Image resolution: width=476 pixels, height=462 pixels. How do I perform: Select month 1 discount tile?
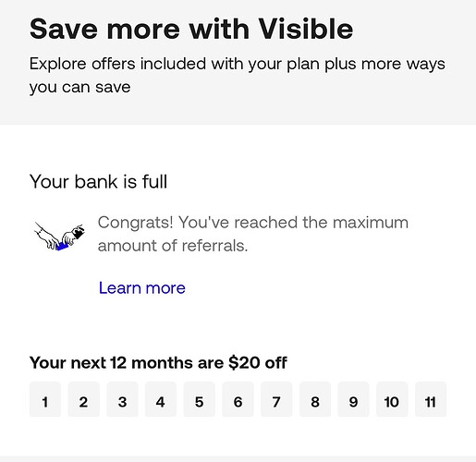45,399
